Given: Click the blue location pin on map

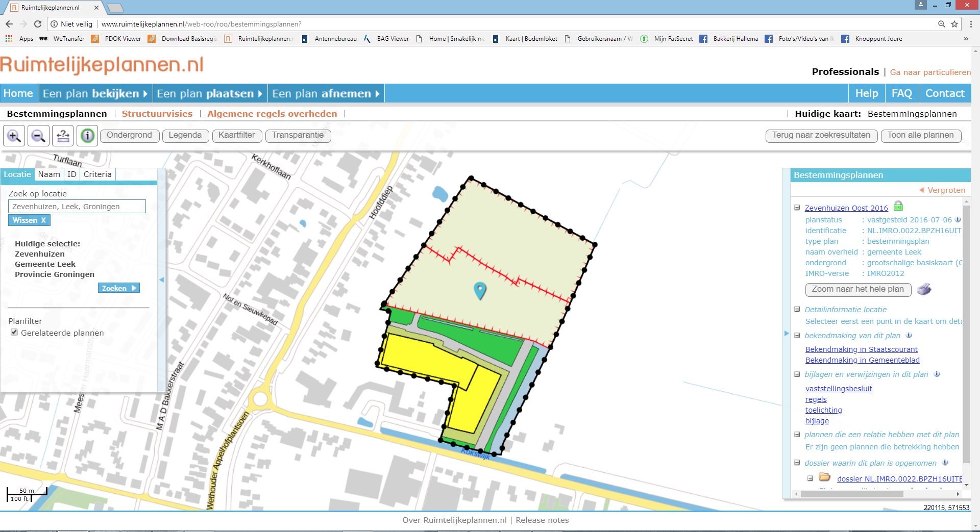Looking at the screenshot, I should (x=480, y=290).
